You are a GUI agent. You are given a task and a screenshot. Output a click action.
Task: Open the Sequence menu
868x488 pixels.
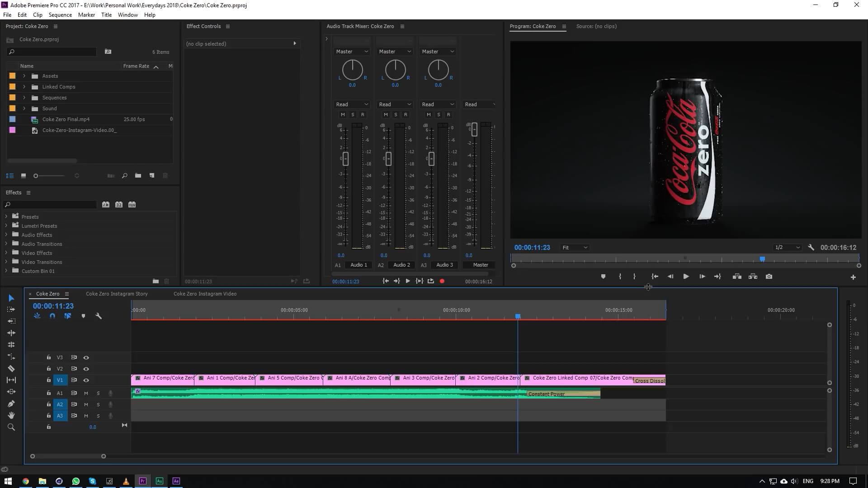pyautogui.click(x=60, y=14)
